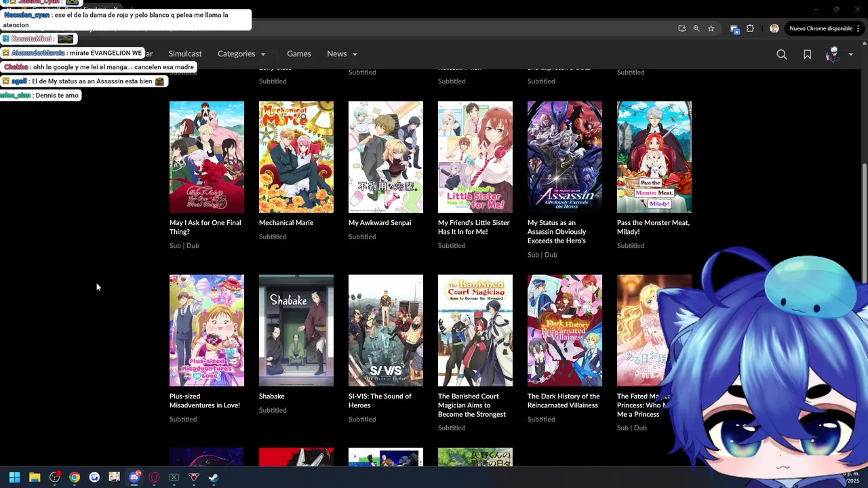868x488 pixels.
Task: Open the Crunchyroll search icon
Action: coord(782,54)
